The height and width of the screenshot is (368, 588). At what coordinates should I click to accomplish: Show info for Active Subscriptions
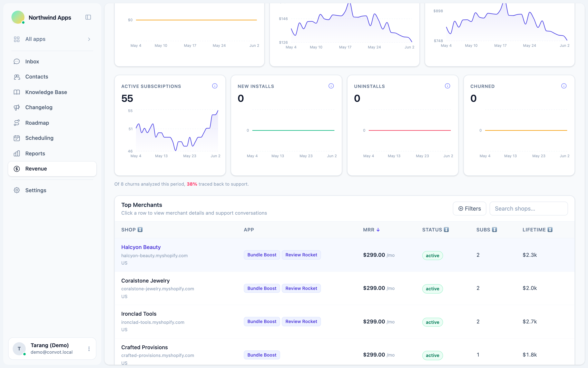tap(215, 86)
